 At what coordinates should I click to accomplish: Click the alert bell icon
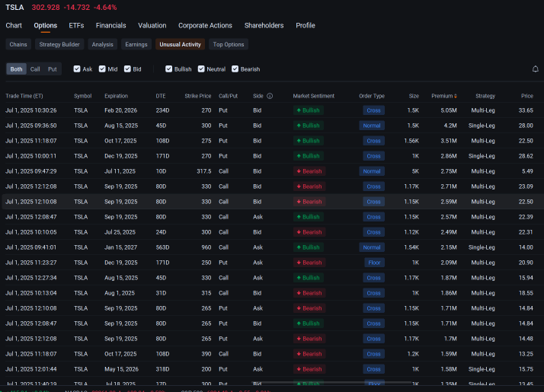(x=536, y=69)
